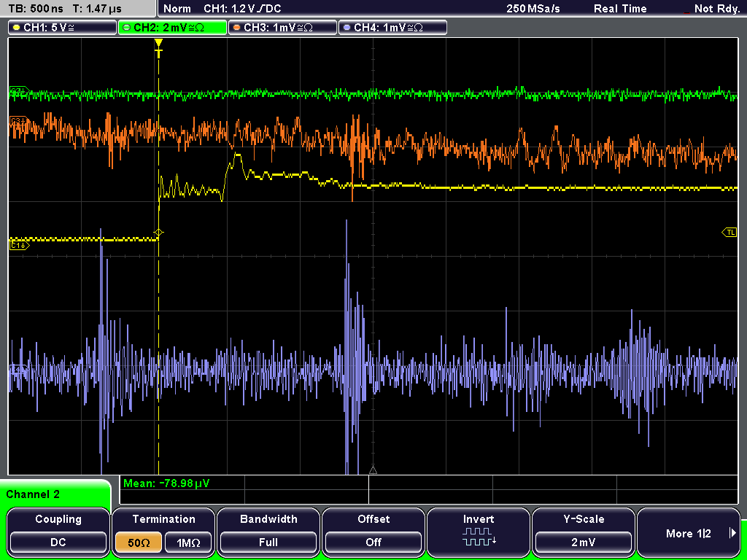Click the CH1: 1.2 V trigger source readout
This screenshot has height=560, width=747.
click(x=242, y=9)
